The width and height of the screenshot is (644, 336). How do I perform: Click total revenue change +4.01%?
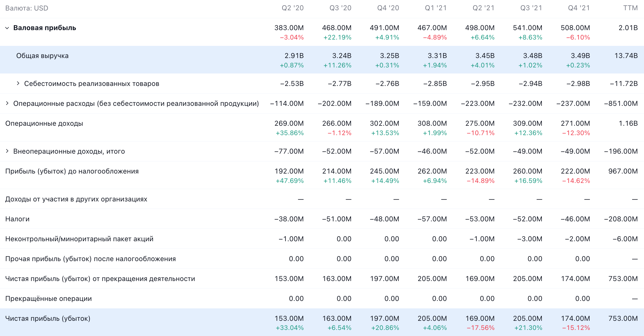point(482,65)
